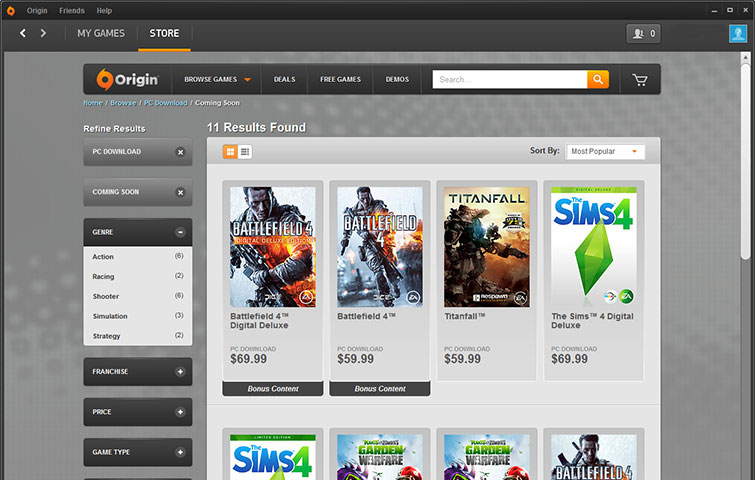
Task: Open the Demos page
Action: pyautogui.click(x=397, y=79)
